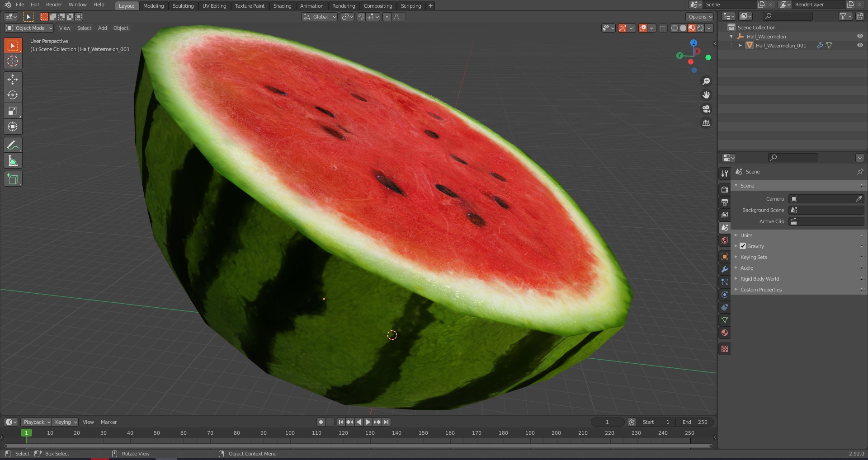The height and width of the screenshot is (460, 868).
Task: Select the Cursor tool in toolbar
Action: [x=13, y=61]
